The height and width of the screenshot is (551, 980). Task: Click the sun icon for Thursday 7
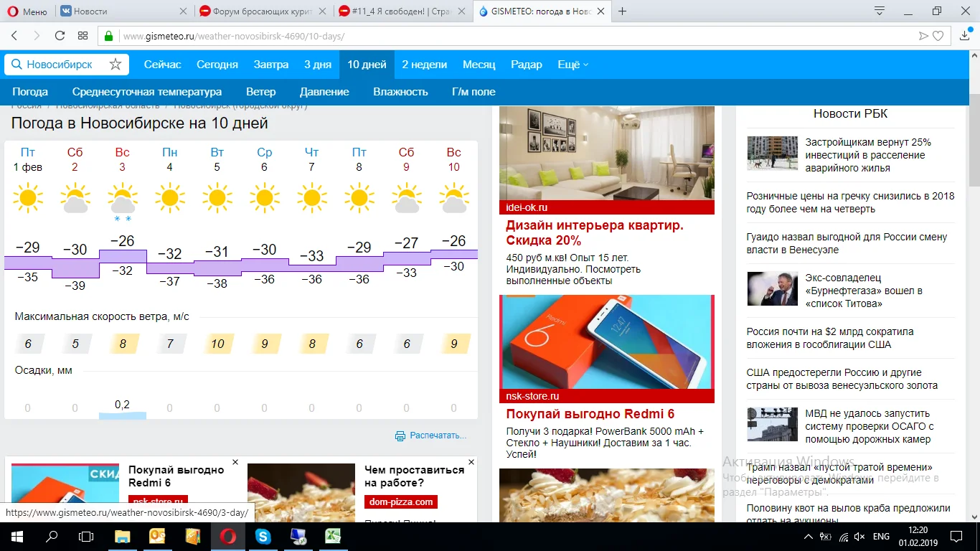click(312, 197)
